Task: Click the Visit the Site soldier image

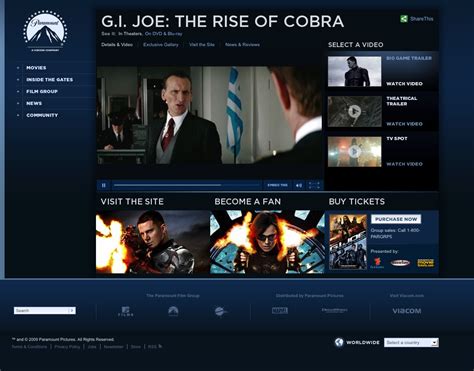Action: point(153,242)
